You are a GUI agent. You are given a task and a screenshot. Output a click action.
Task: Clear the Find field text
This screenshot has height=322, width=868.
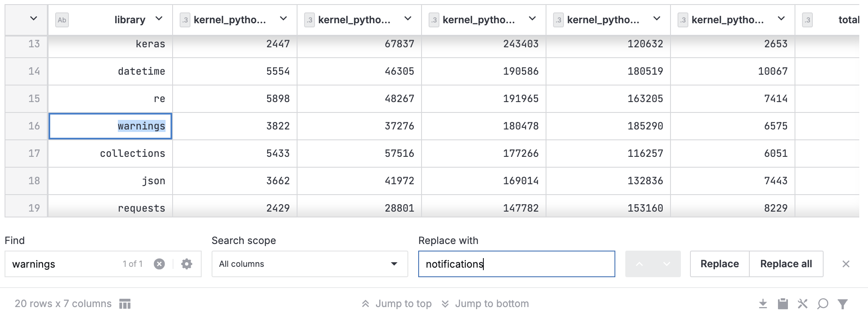[x=159, y=264]
